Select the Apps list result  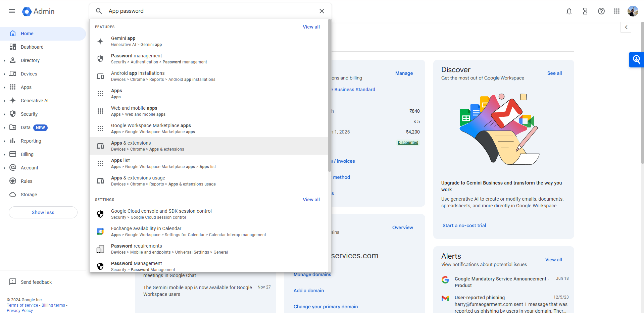tap(209, 163)
